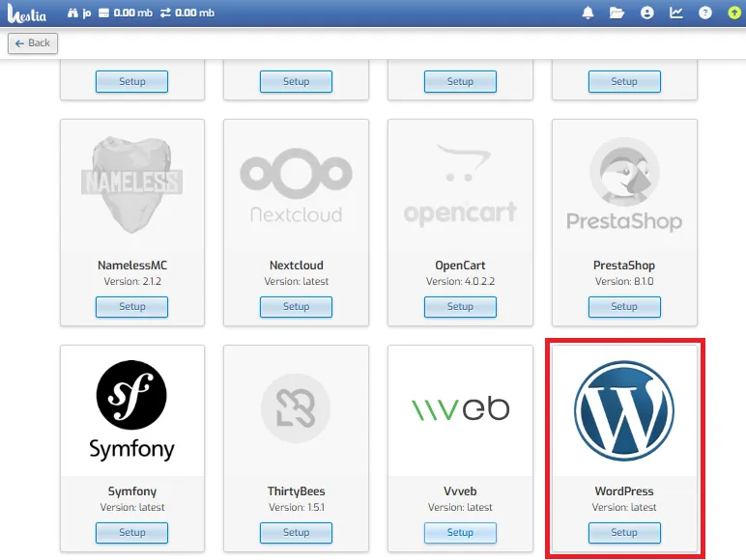Click the Vvveb logo image

click(460, 409)
